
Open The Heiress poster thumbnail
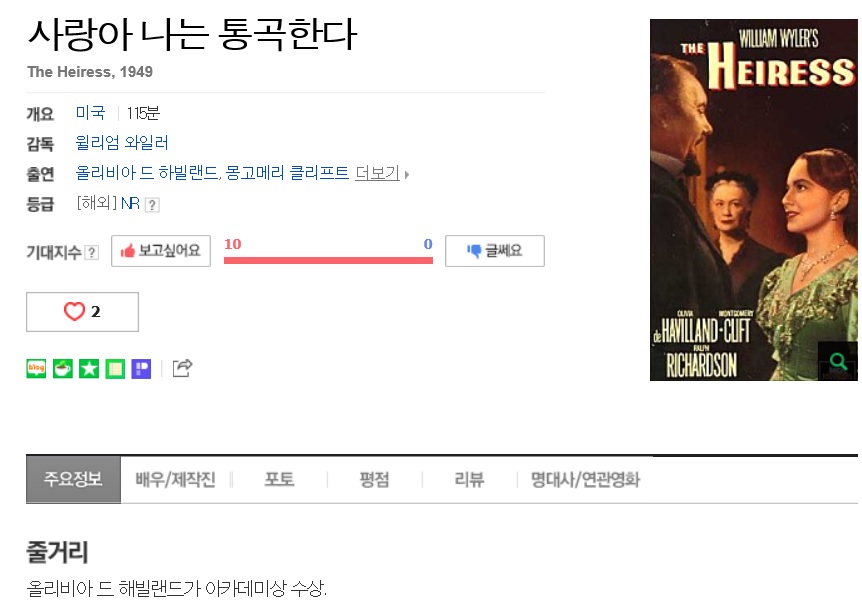coord(754,200)
